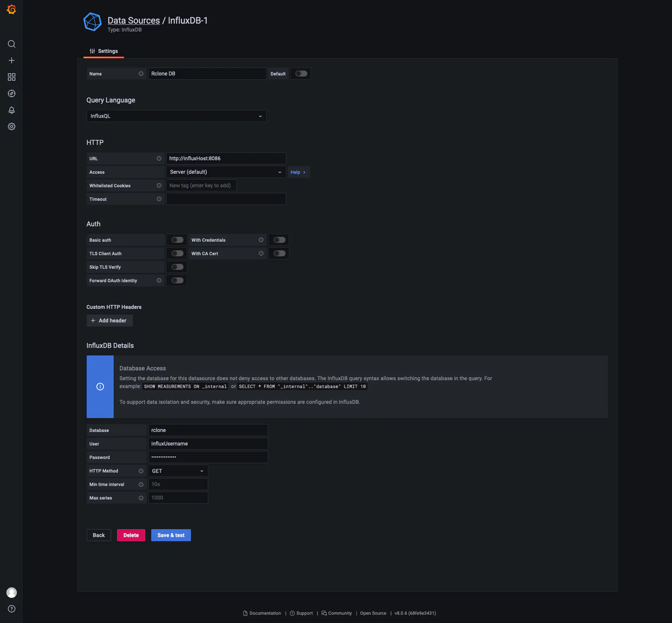The width and height of the screenshot is (672, 623).
Task: Focus the Timeout input field
Action: click(x=226, y=199)
